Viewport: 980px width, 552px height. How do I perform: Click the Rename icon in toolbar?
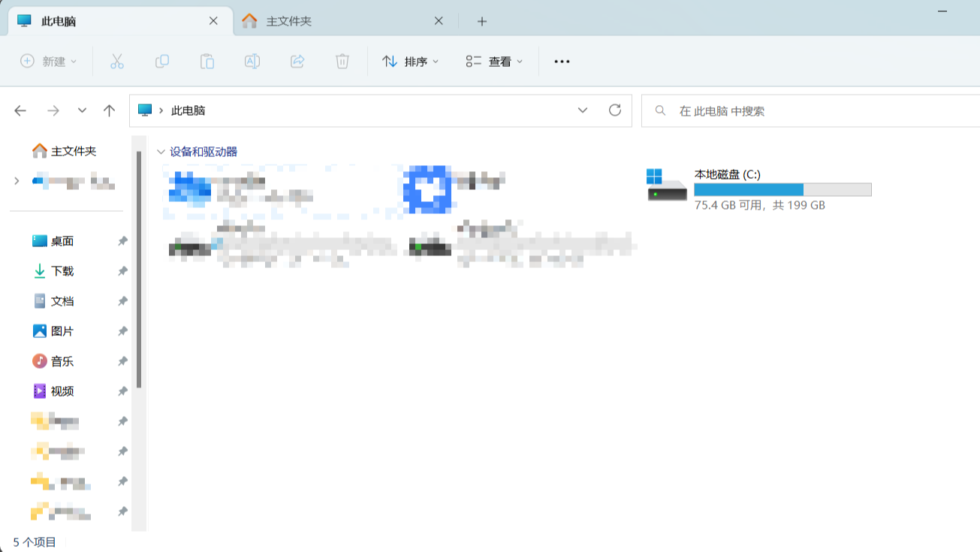click(252, 62)
